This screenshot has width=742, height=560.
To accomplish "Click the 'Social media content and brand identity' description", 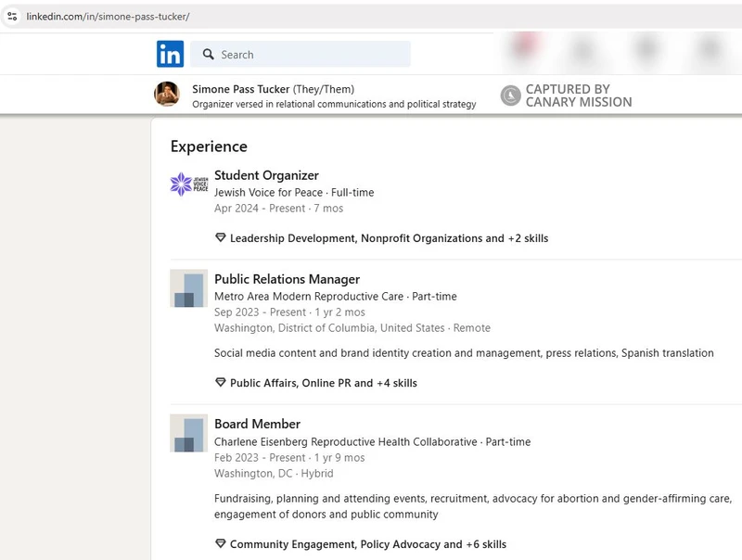I will coord(464,353).
